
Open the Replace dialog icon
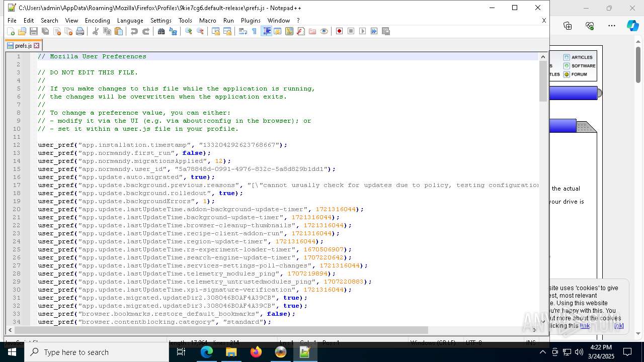(x=173, y=31)
